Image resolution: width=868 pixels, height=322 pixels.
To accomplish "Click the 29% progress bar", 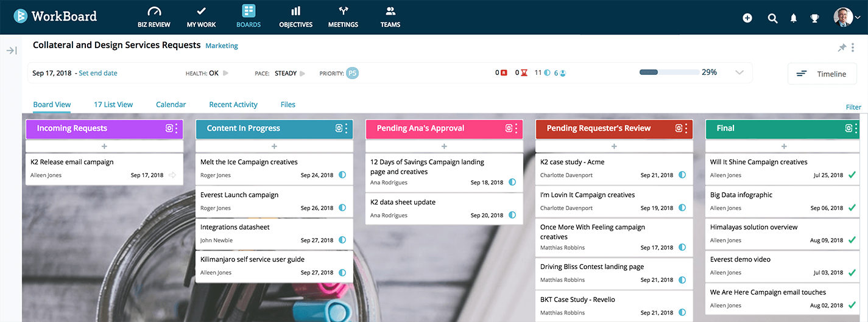I will (668, 72).
